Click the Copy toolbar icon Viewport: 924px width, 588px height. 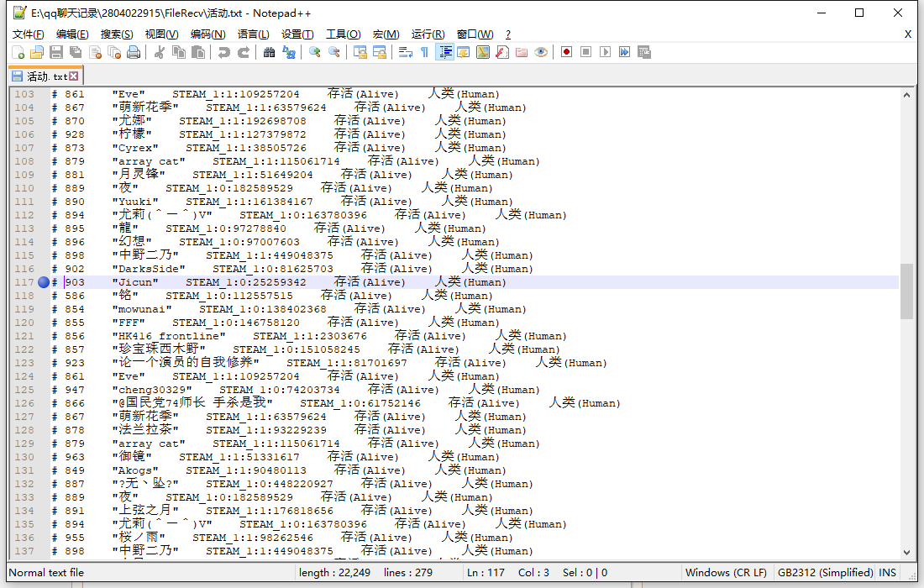179,52
